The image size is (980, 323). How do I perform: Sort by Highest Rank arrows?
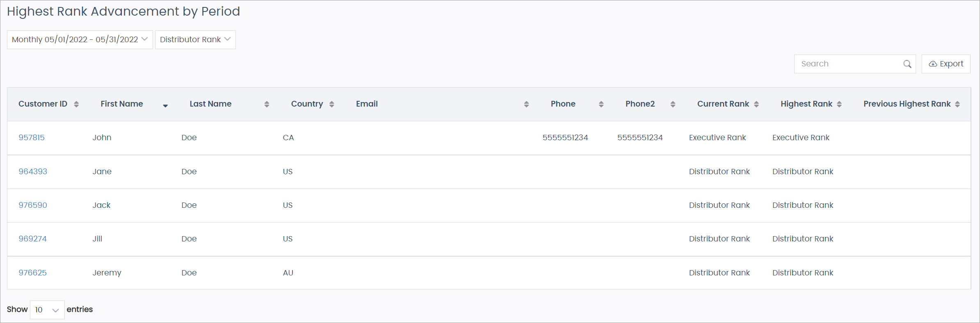[x=839, y=104]
